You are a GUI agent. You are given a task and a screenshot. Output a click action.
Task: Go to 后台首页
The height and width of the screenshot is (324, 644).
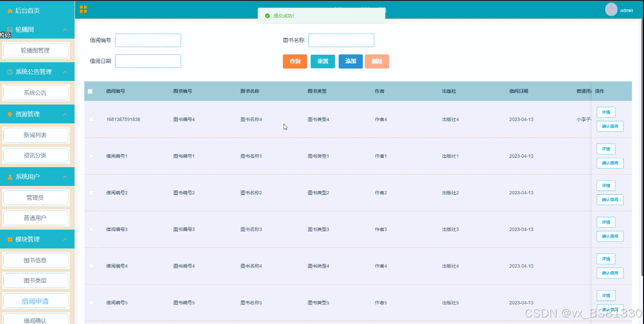28,11
